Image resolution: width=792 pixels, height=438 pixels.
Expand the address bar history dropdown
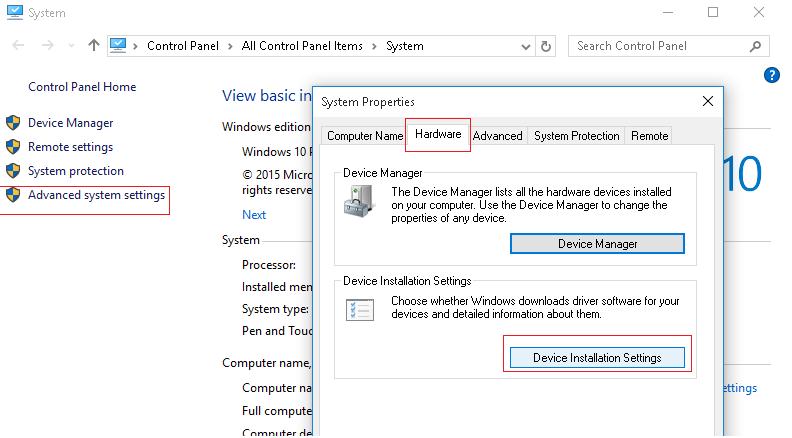coord(525,46)
